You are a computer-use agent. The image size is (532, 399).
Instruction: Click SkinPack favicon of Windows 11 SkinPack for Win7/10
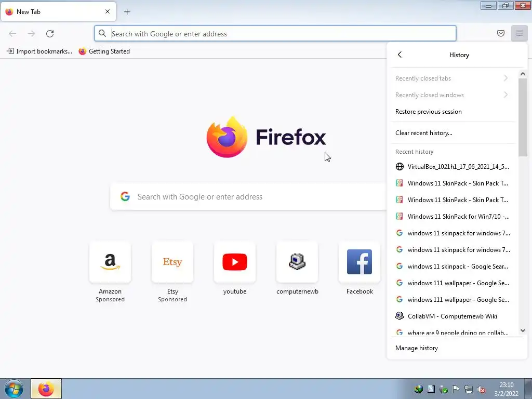400,217
